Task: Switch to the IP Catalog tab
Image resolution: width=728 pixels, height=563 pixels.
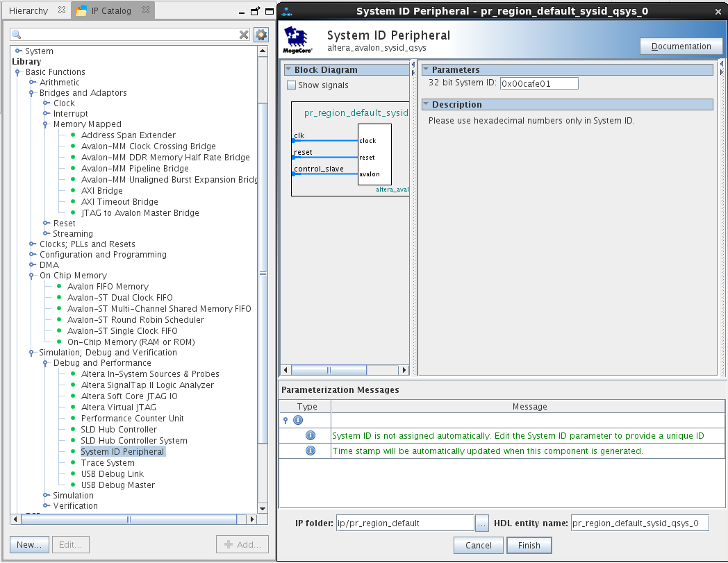Action: 111,10
